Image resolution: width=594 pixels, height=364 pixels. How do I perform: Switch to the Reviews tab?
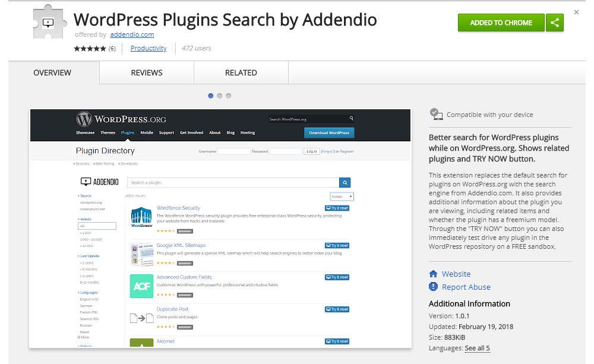tap(147, 72)
